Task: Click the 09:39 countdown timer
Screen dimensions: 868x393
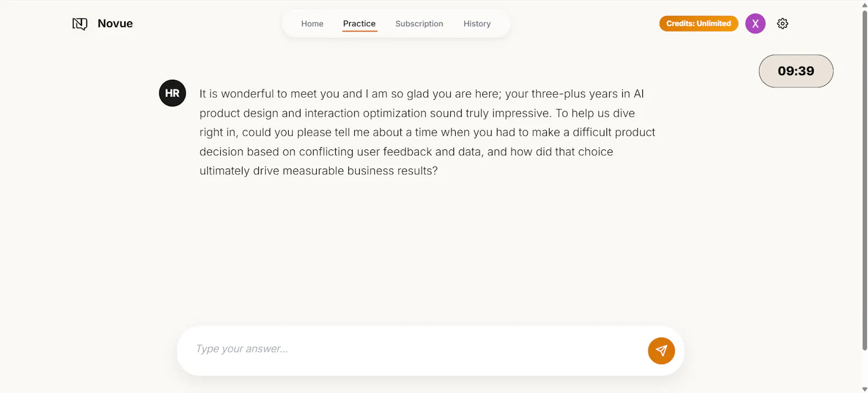Action: (796, 71)
